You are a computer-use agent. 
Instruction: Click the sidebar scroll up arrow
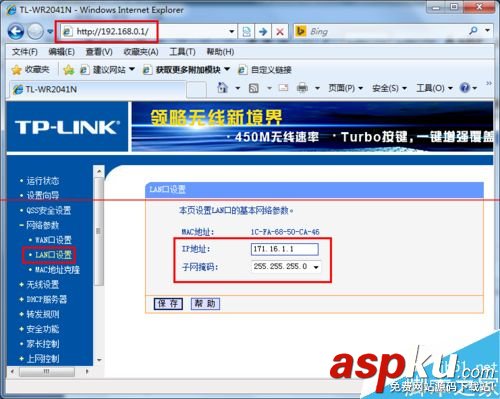[x=99, y=171]
